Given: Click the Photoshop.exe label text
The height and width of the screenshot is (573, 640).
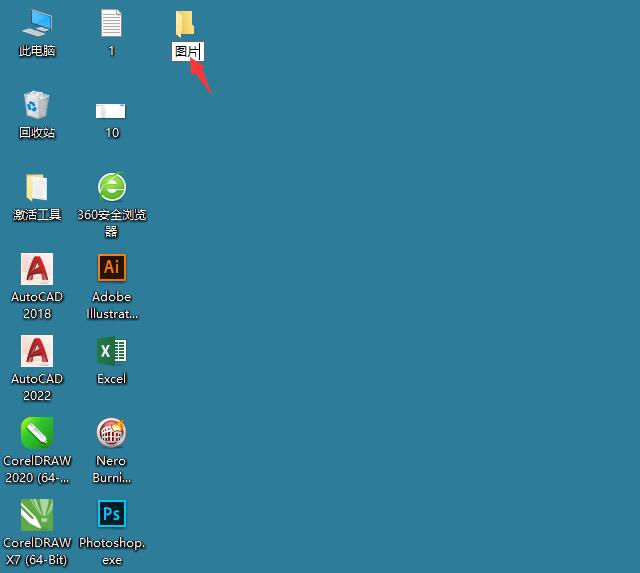Looking at the screenshot, I should [x=112, y=551].
